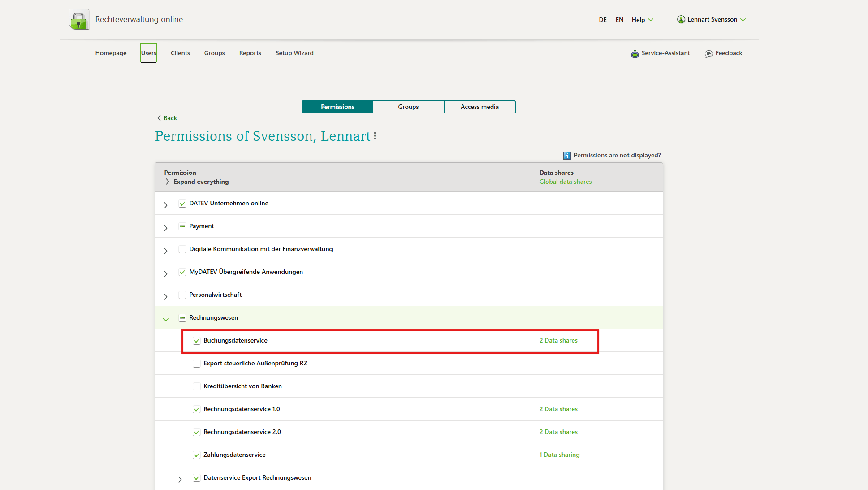Switch language to EN
Screen dimensions: 868x490
click(x=619, y=20)
